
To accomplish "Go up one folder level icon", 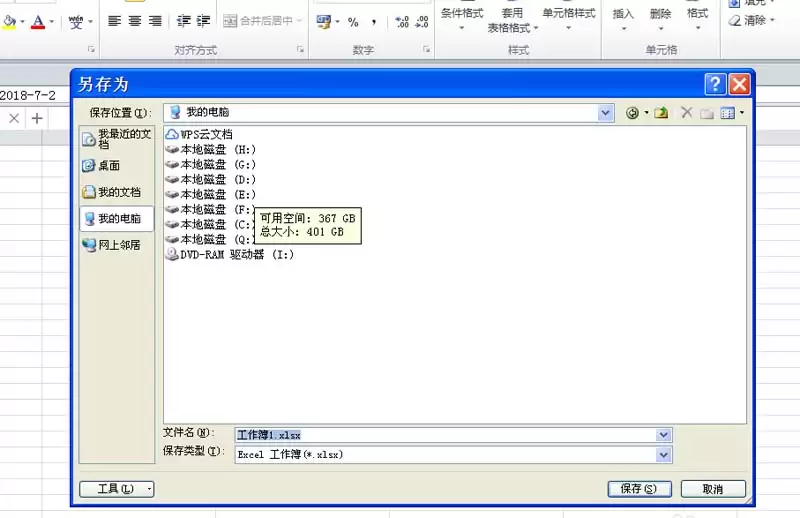I will click(x=661, y=113).
